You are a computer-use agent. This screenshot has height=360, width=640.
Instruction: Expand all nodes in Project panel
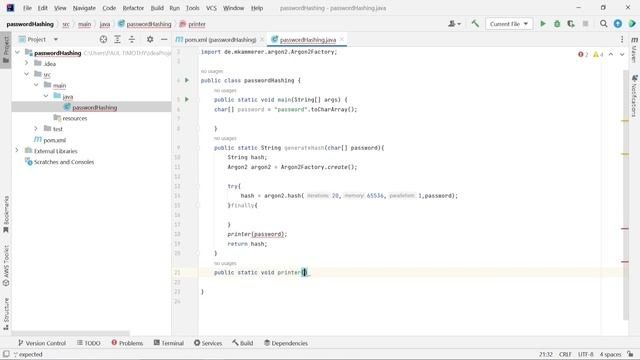pyautogui.click(x=117, y=39)
